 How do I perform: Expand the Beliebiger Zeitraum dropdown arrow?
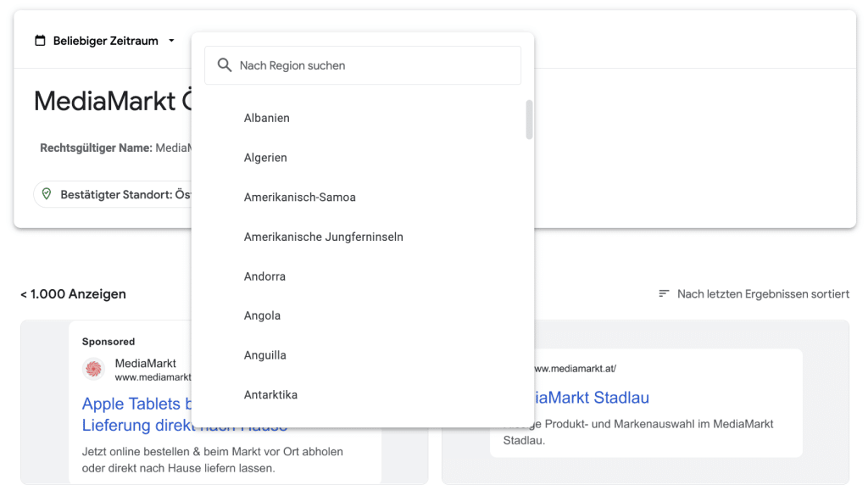click(x=171, y=41)
